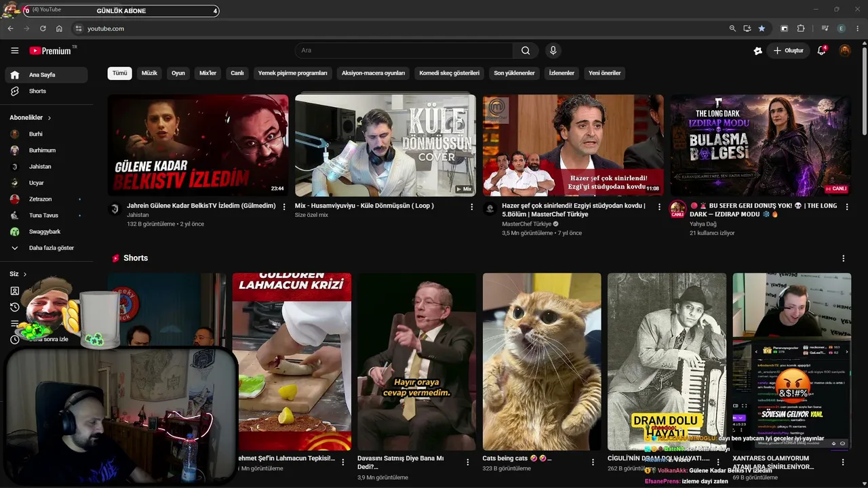Play the Gülene Kadar BelkısTV İzledim thumbnail
The width and height of the screenshot is (868, 488).
click(x=198, y=145)
